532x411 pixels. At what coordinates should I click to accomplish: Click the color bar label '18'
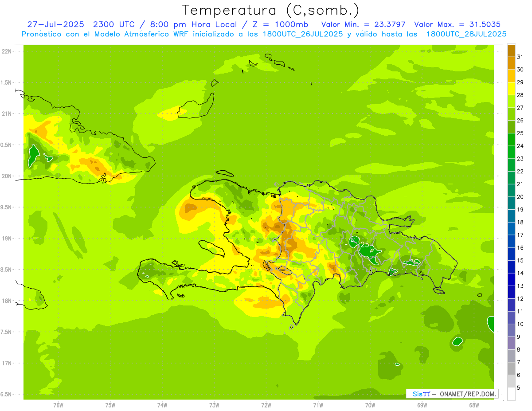(520, 222)
